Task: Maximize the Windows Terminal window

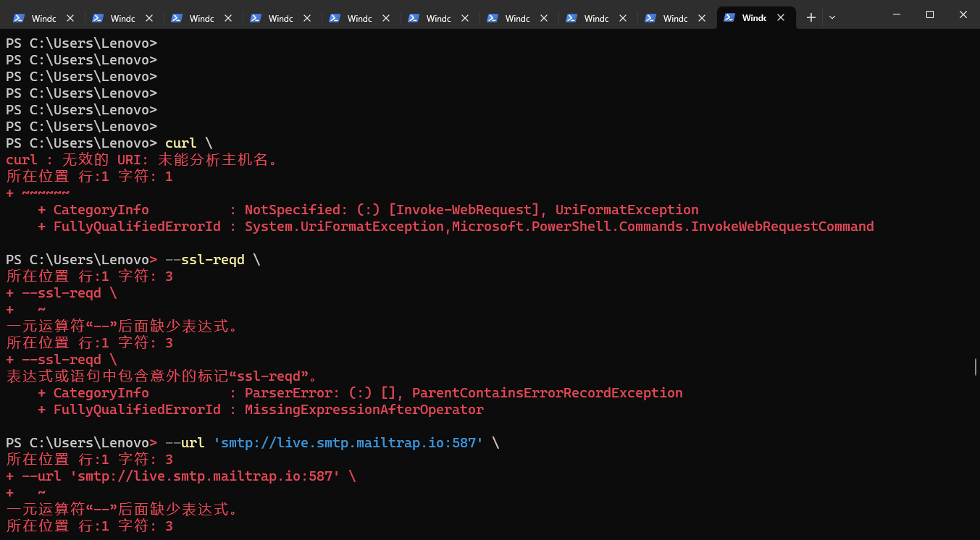Action: (930, 14)
